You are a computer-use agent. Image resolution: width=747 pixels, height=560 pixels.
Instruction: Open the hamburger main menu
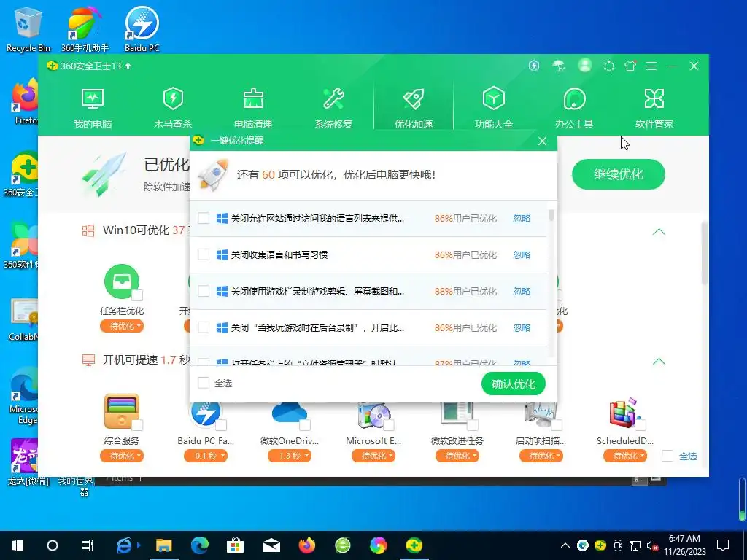651,66
